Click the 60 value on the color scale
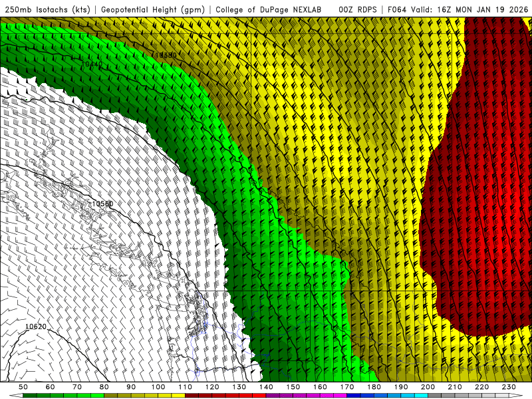This screenshot has height=399, width=532. (51, 387)
